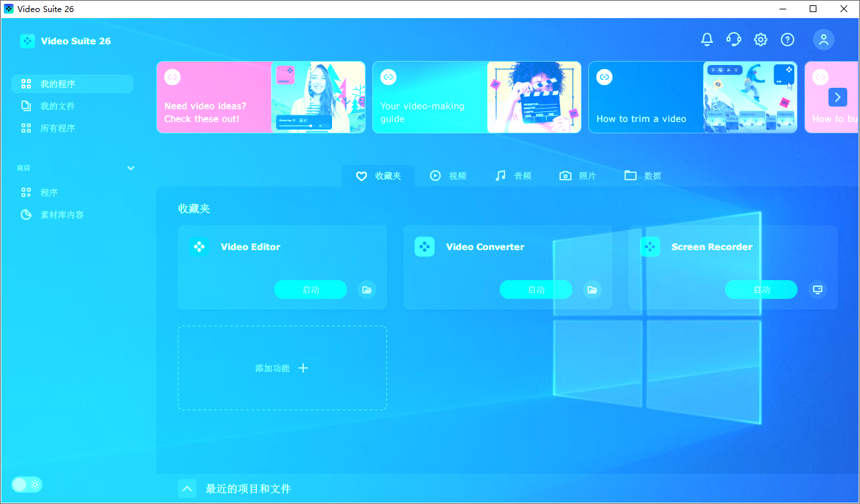Switch to the 数据 tab

click(x=643, y=176)
